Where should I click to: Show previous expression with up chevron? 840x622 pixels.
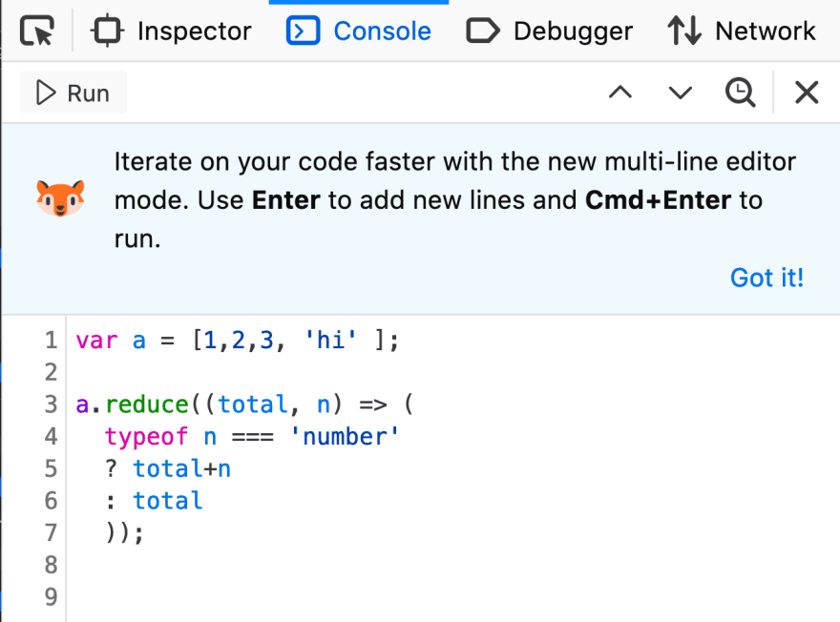620,93
